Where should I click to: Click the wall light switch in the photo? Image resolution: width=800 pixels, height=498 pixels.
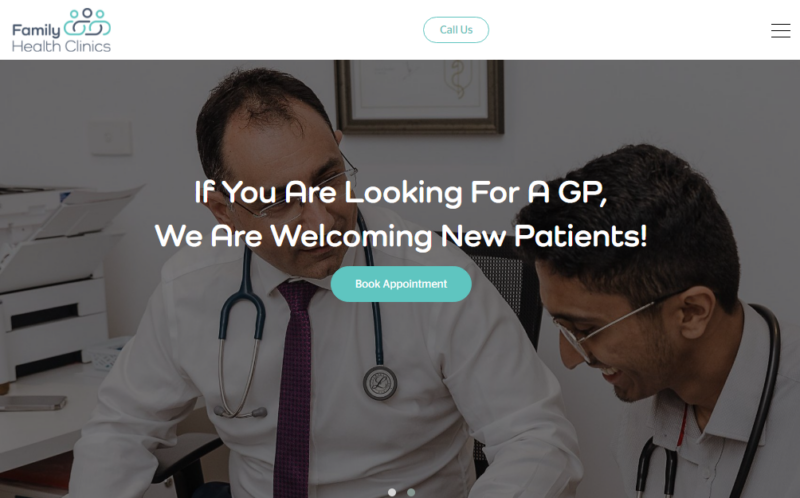click(x=110, y=137)
